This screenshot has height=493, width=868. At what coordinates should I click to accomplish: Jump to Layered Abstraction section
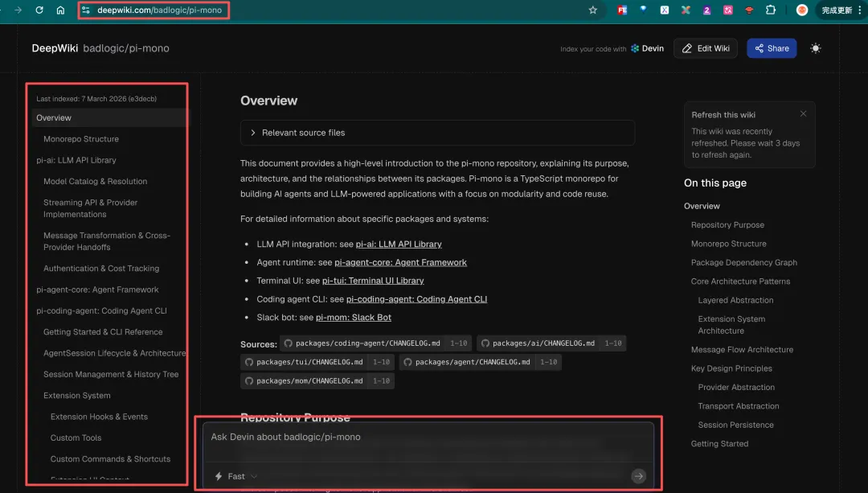pyautogui.click(x=735, y=300)
